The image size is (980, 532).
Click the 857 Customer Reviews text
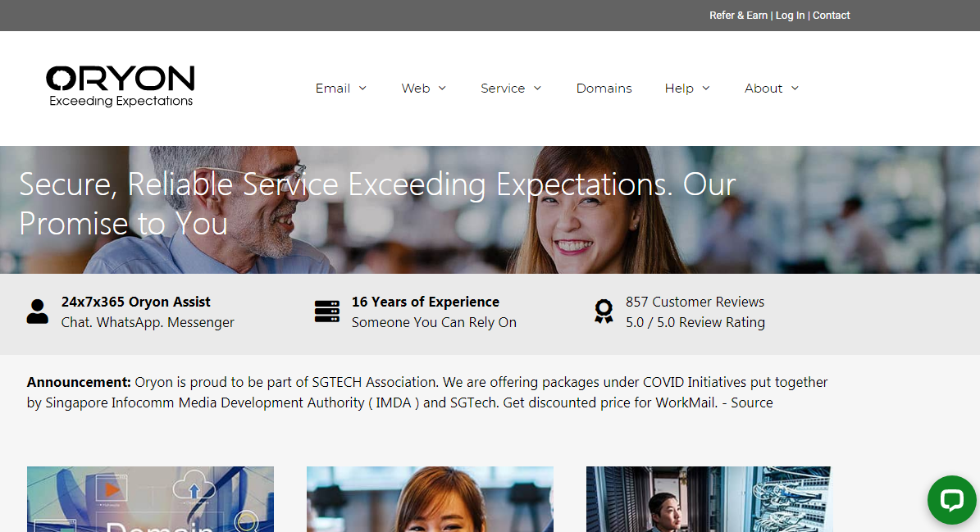(x=695, y=302)
